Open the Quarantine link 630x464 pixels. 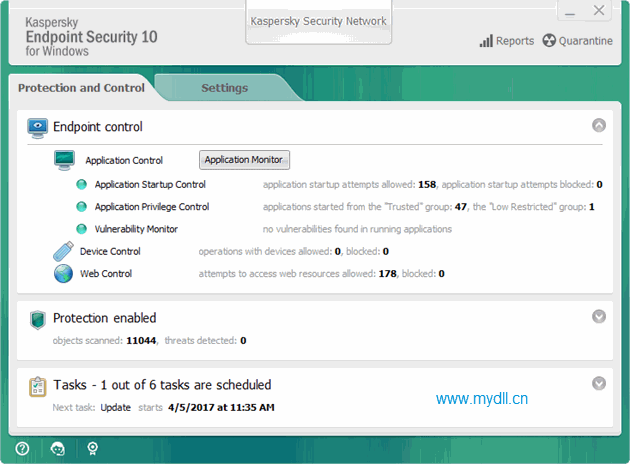tap(585, 41)
